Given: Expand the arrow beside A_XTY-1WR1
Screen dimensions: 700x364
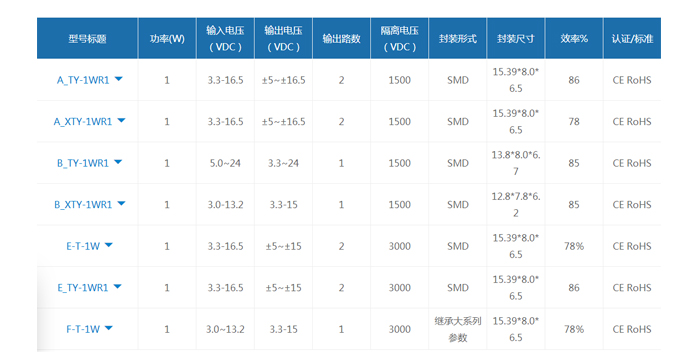Looking at the screenshot, I should [121, 121].
